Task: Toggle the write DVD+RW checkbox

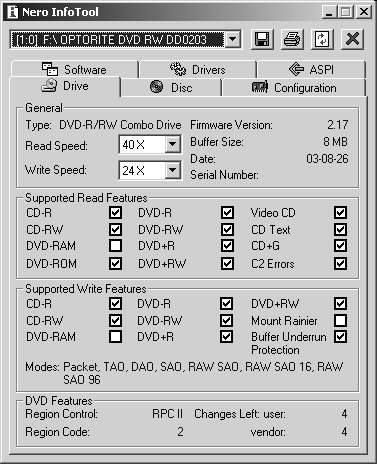Action: tap(340, 303)
